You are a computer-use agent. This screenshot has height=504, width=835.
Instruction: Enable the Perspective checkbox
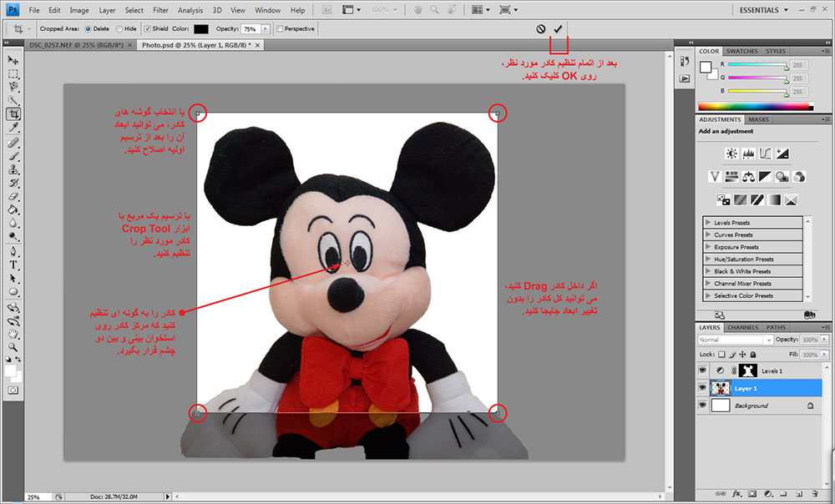tap(280, 28)
